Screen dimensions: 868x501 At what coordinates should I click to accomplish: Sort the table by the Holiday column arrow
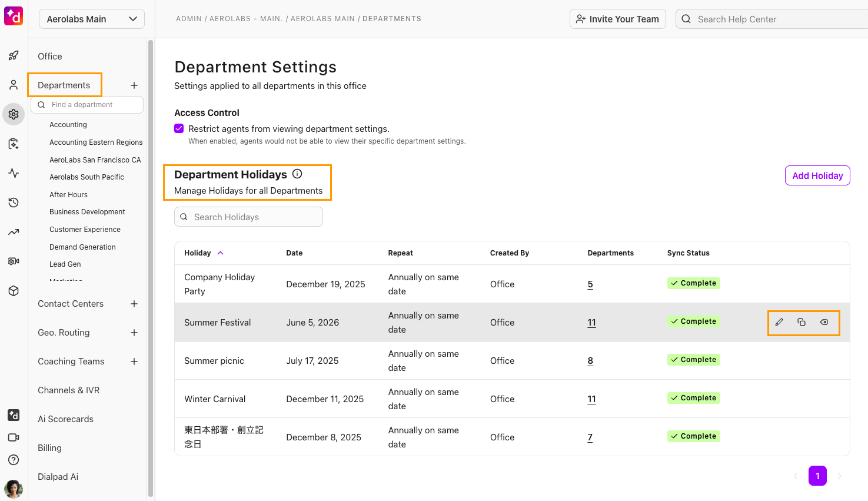221,253
